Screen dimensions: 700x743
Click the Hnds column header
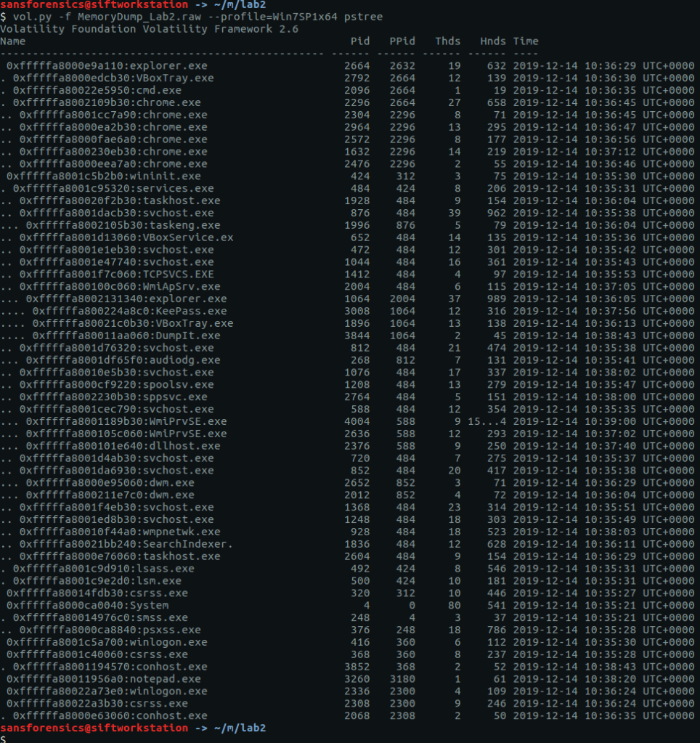[493, 41]
